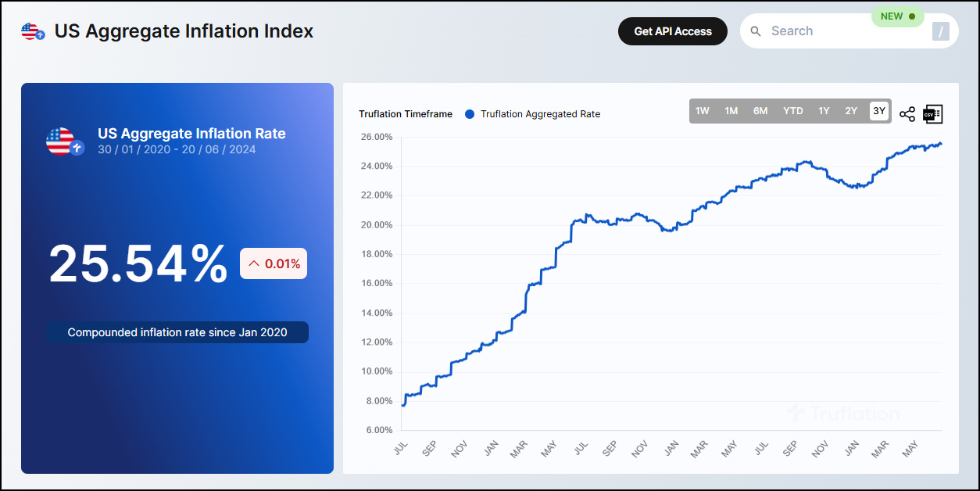Click the US Aggregate Inflation Index title
This screenshot has width=980, height=491.
tap(184, 31)
